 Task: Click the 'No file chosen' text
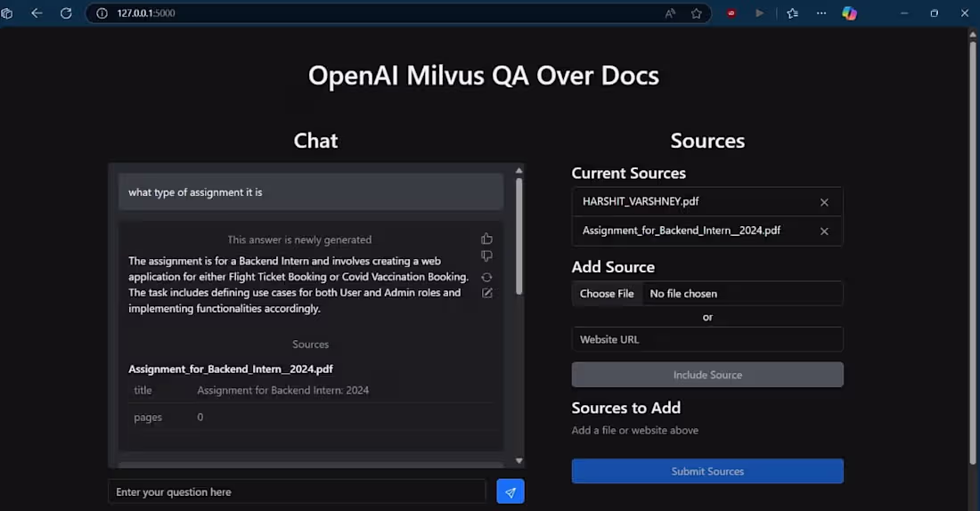pyautogui.click(x=683, y=294)
